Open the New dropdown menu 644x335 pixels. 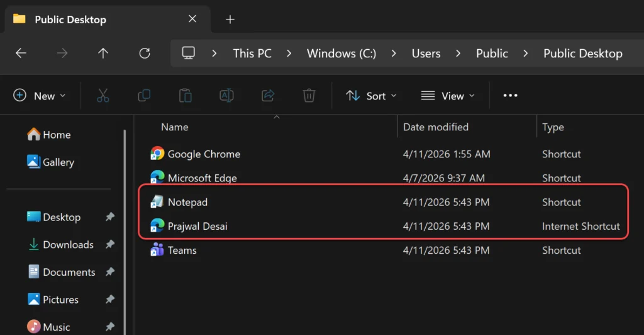[40, 95]
